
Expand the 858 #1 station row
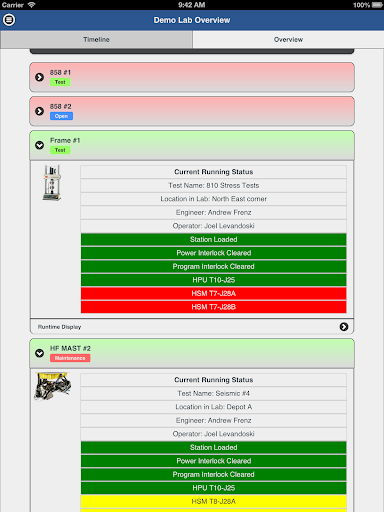click(192, 77)
